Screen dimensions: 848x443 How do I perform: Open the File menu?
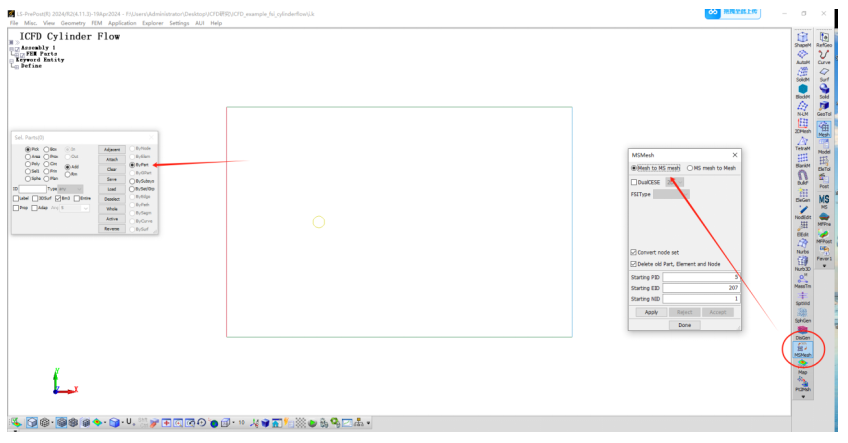pos(14,23)
